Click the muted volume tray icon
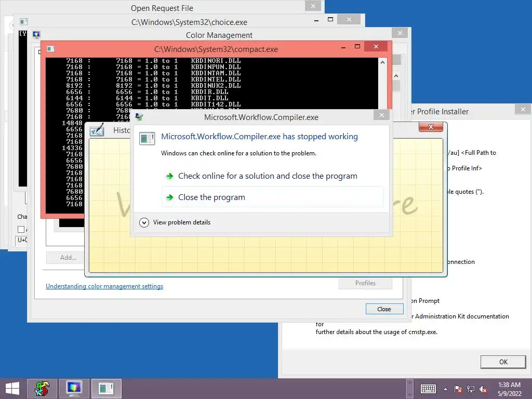Image resolution: width=532 pixels, height=399 pixels. click(483, 389)
